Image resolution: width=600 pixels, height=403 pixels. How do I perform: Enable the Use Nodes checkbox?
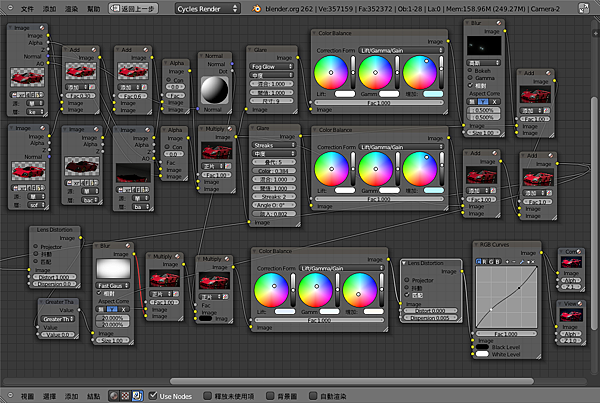153,395
